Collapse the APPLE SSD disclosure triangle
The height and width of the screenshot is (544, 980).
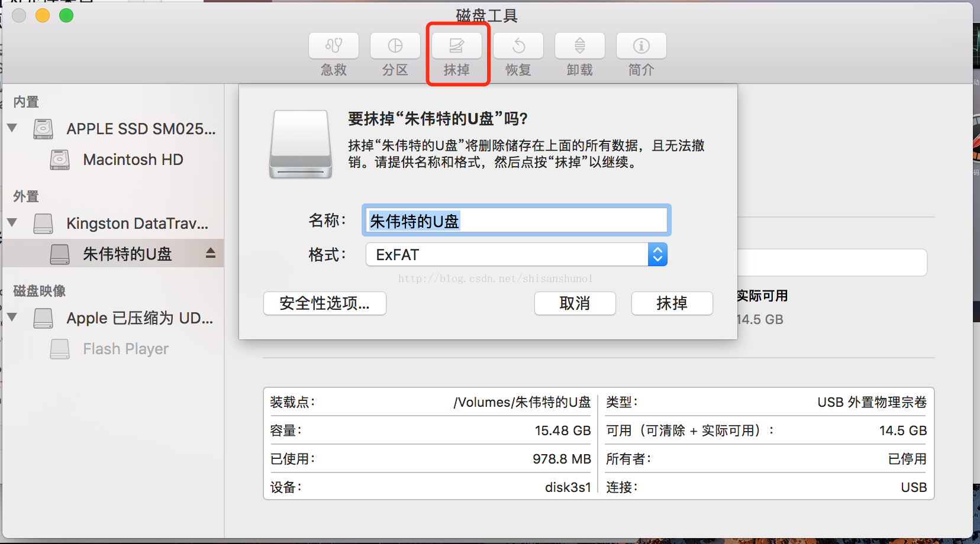tap(12, 128)
